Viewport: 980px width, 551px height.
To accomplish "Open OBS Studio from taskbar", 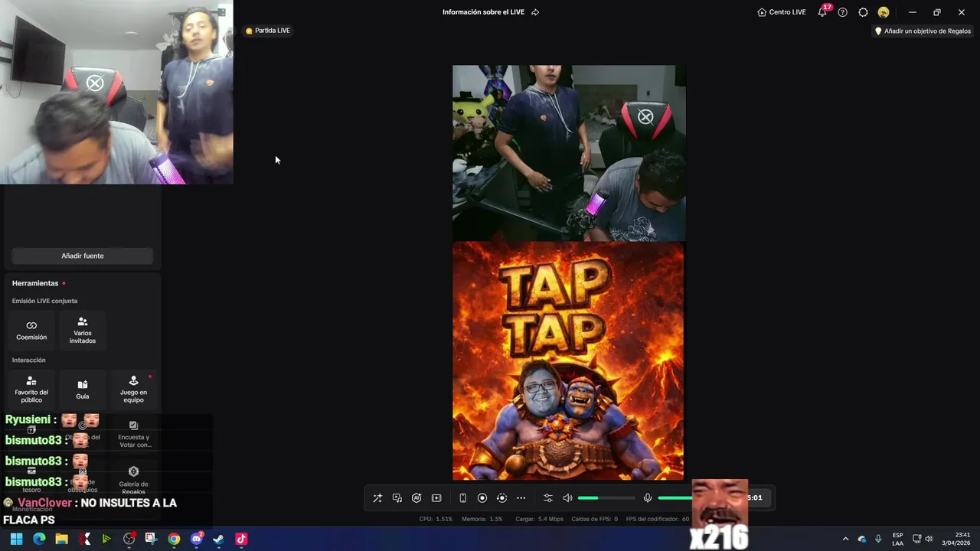I will pos(129,539).
